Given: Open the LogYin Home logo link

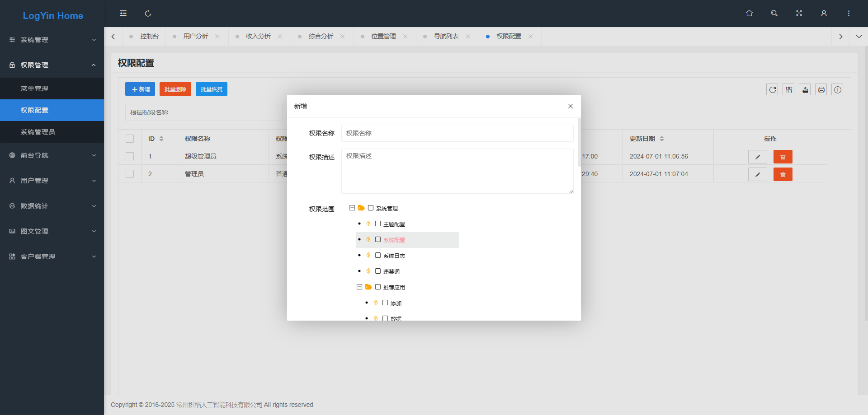Looking at the screenshot, I should pos(53,15).
